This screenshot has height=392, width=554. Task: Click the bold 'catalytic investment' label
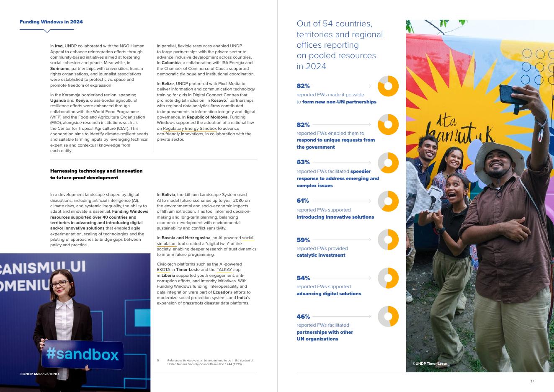[x=321, y=255]
